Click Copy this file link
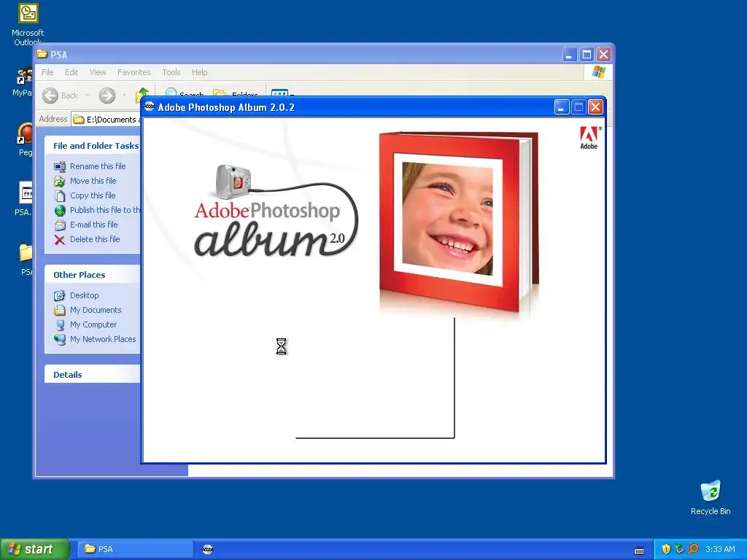Screen dimensions: 747x560 [93, 195]
